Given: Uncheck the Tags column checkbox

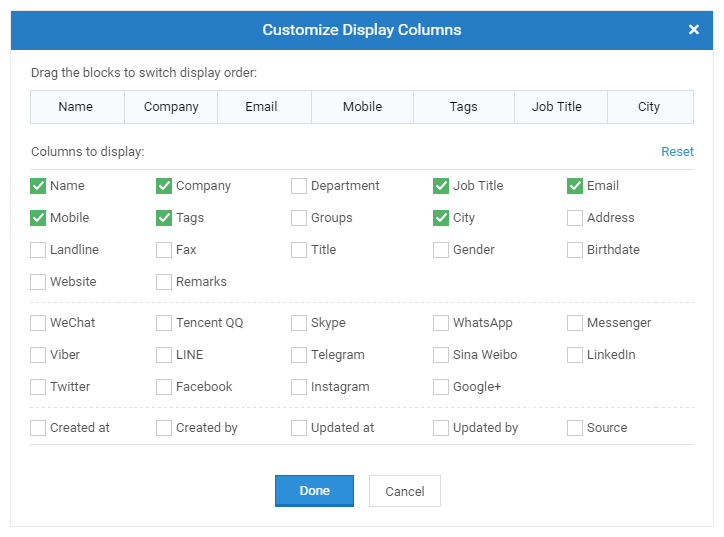Looking at the screenshot, I should tap(164, 218).
